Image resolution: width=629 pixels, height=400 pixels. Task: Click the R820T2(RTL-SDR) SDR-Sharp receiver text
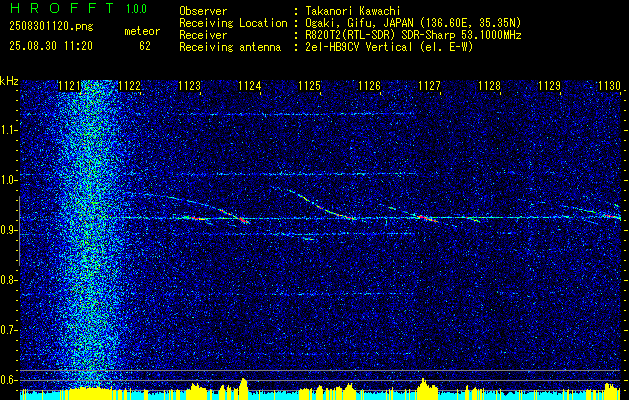click(413, 35)
